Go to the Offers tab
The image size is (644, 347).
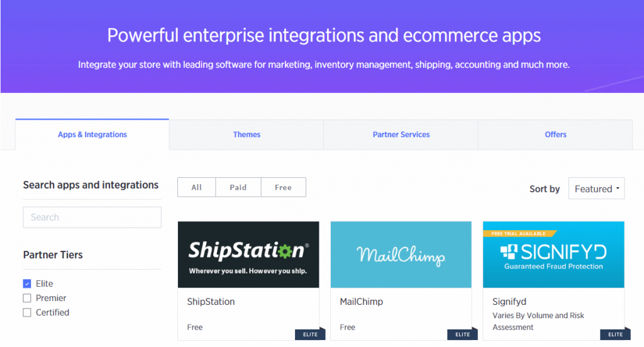pyautogui.click(x=555, y=135)
